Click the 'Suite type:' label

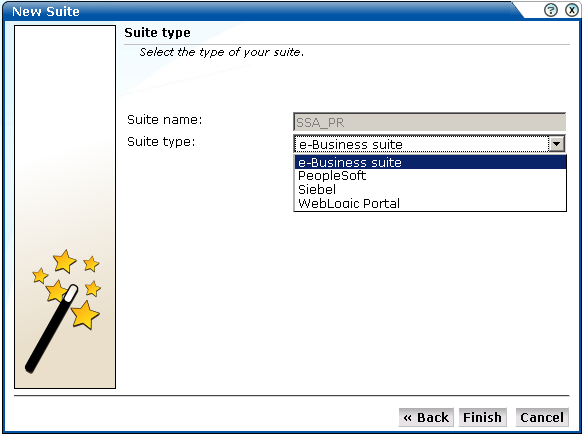coord(161,142)
